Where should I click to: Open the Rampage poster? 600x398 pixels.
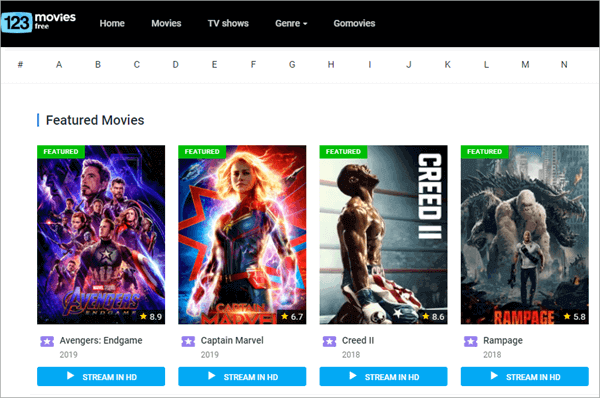pyautogui.click(x=525, y=235)
